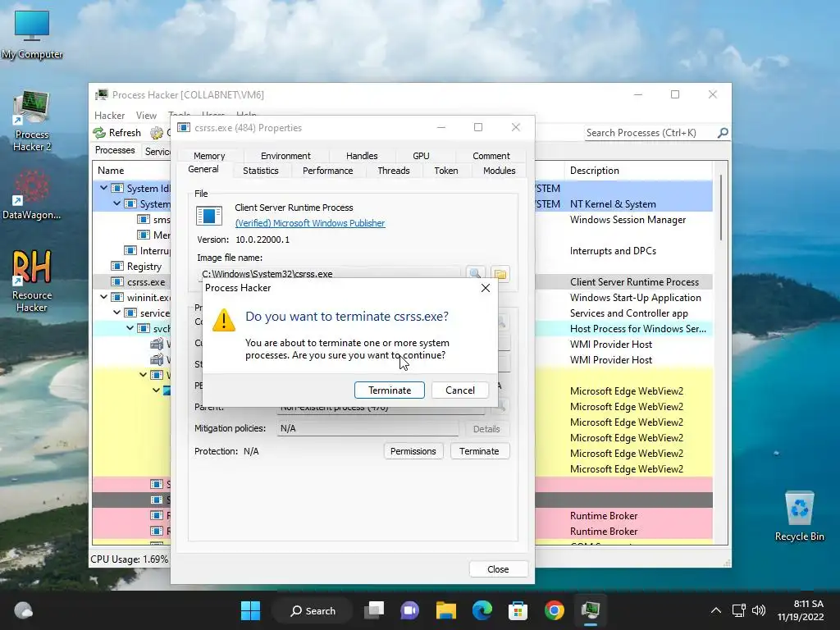Select the Token tab
Screen dimensions: 840x630
tap(445, 171)
